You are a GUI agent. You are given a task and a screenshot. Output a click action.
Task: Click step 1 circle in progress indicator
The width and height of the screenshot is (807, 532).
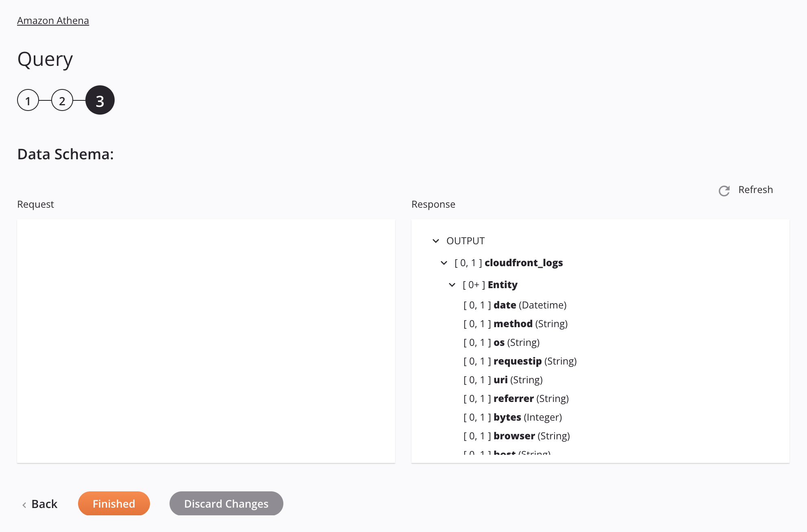27,100
